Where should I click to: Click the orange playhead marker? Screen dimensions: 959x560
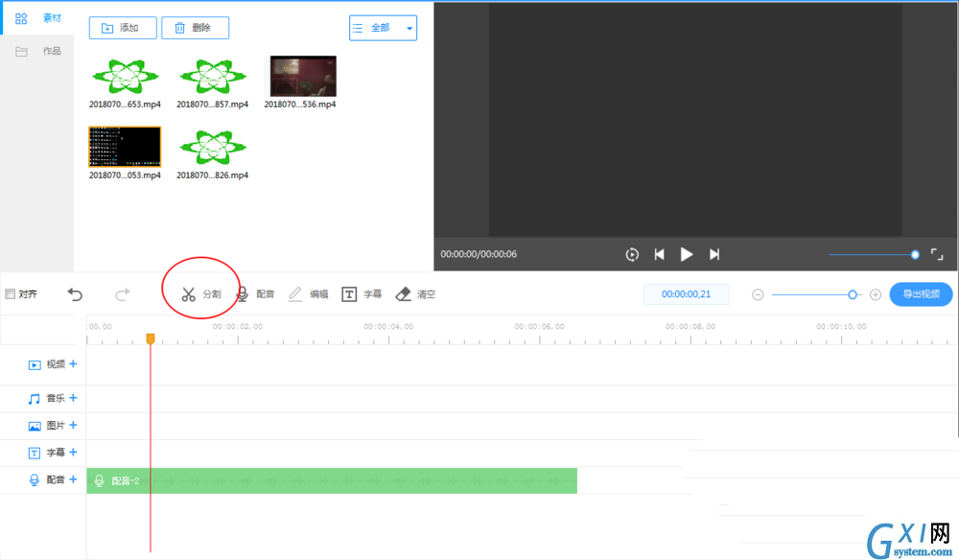151,338
